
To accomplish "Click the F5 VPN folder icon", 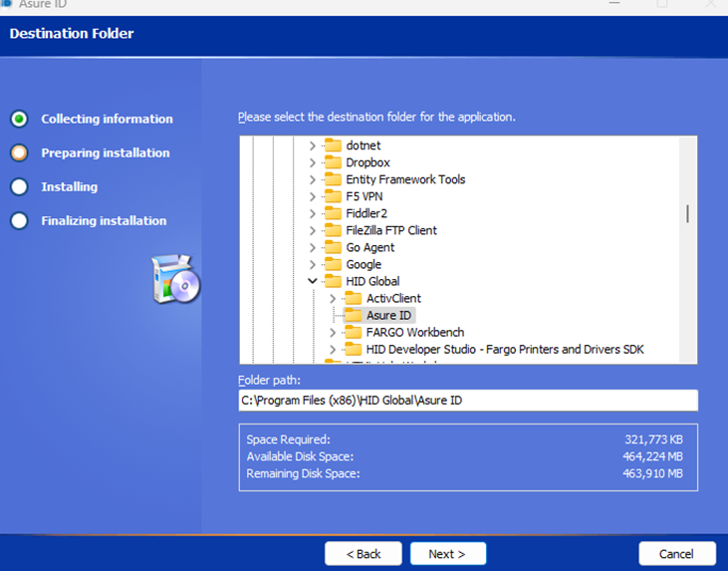I will point(333,196).
